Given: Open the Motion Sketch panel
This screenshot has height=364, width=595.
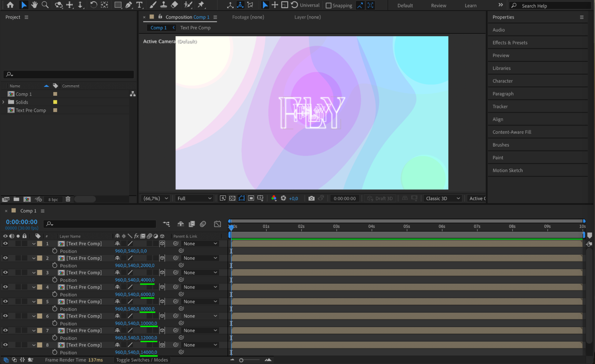Looking at the screenshot, I should tap(507, 170).
